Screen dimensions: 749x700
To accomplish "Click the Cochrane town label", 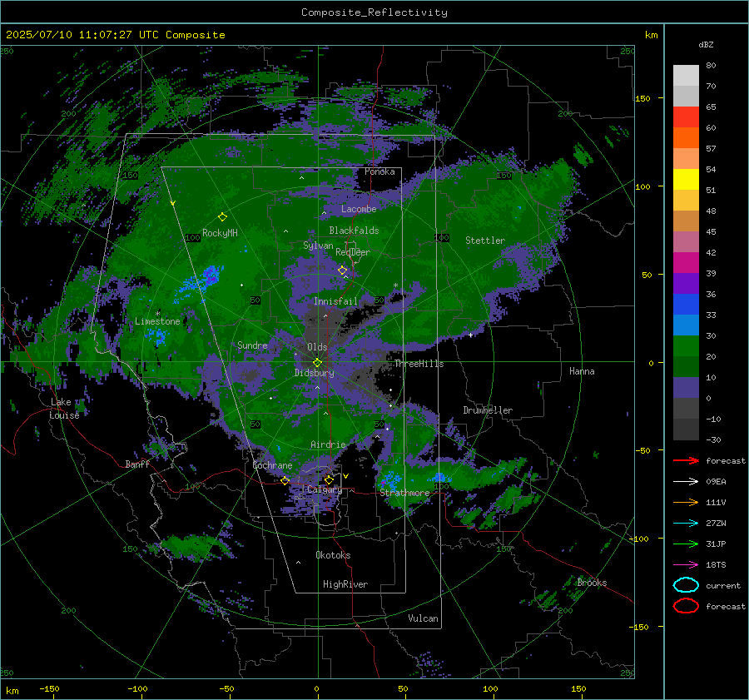I will (272, 465).
